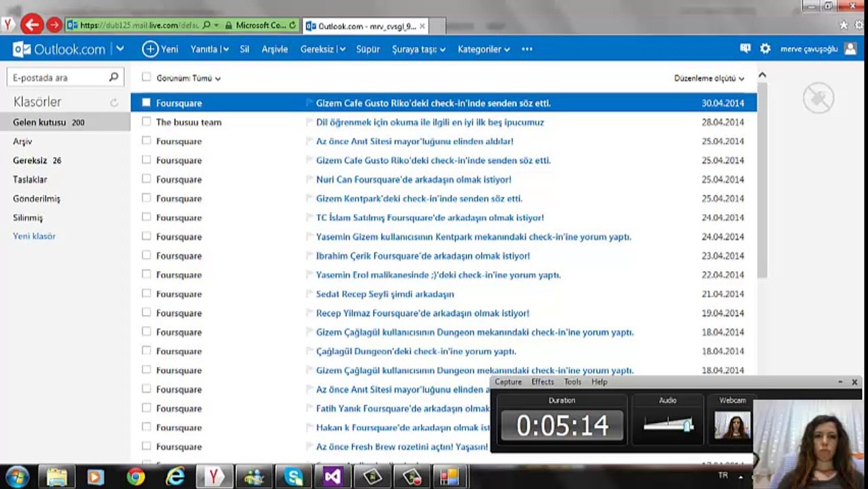Go back with the browser back arrow

click(31, 25)
